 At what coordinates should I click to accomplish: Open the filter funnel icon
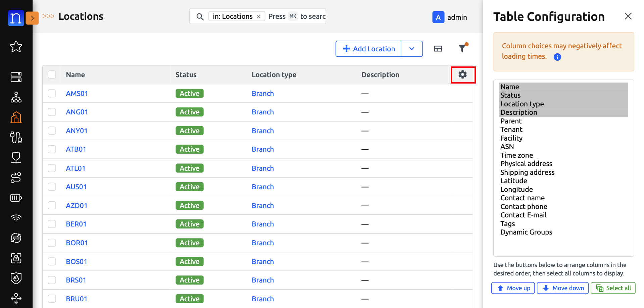click(463, 49)
